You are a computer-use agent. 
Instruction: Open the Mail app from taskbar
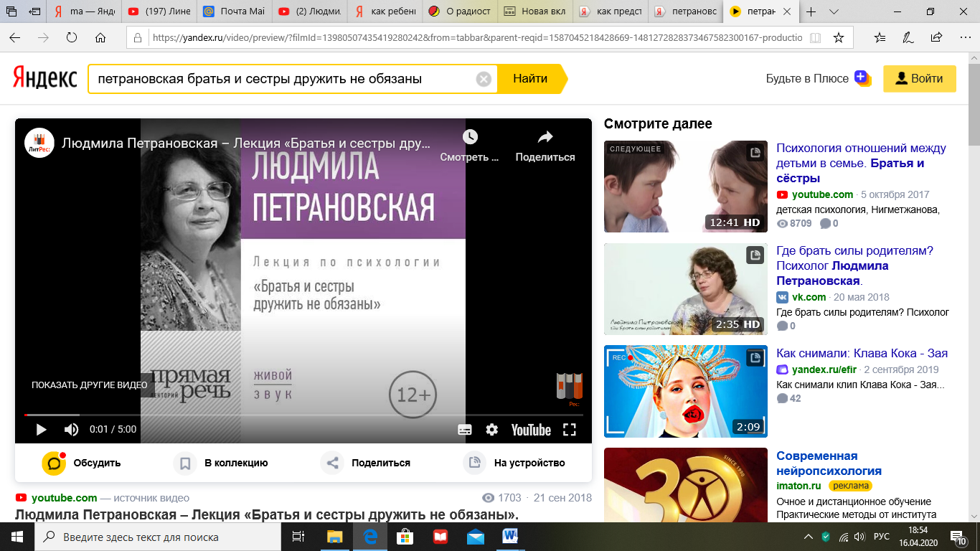pos(475,536)
